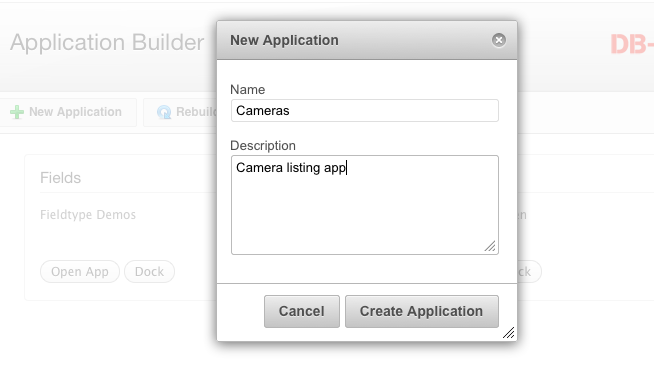Viewport: 654px width, 372px height.
Task: Click the Description textarea resize handle
Action: coord(490,246)
